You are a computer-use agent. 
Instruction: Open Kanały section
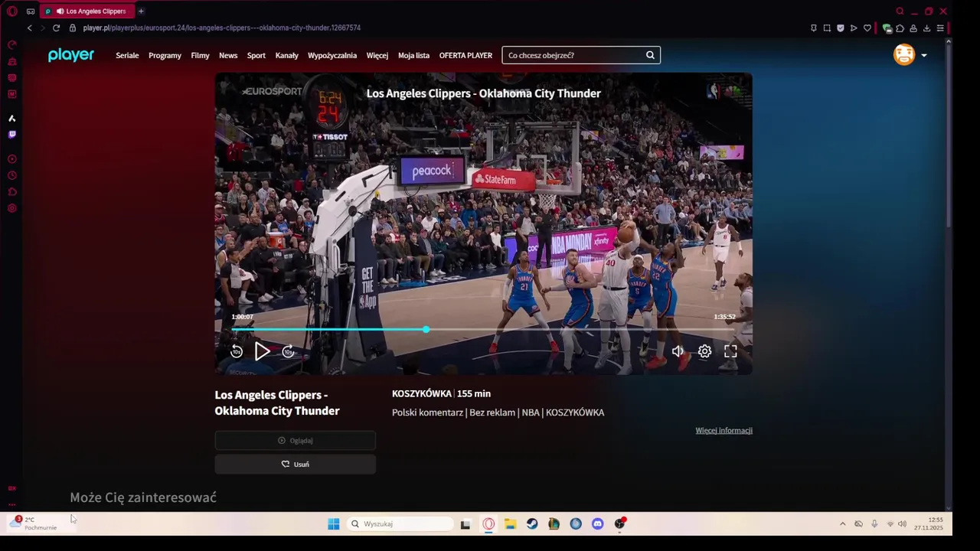[x=286, y=55]
